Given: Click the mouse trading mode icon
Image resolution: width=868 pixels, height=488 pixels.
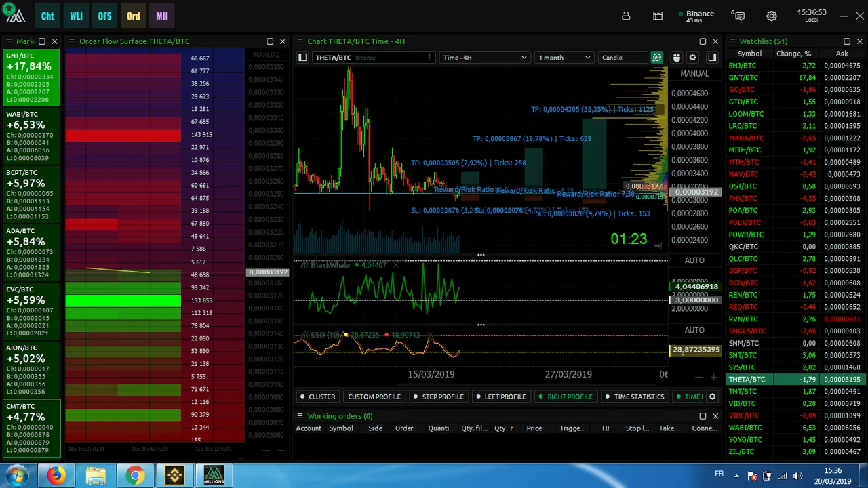Looking at the screenshot, I should tap(676, 58).
